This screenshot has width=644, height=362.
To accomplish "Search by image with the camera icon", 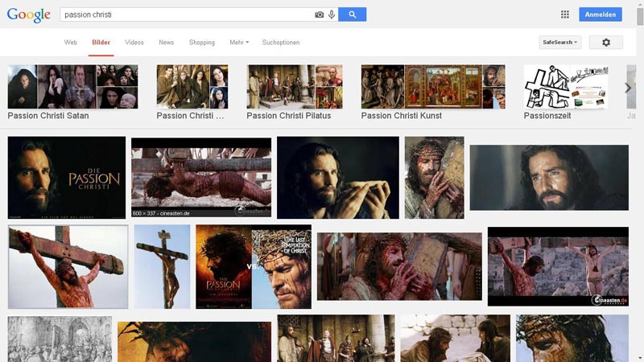I will (x=319, y=14).
